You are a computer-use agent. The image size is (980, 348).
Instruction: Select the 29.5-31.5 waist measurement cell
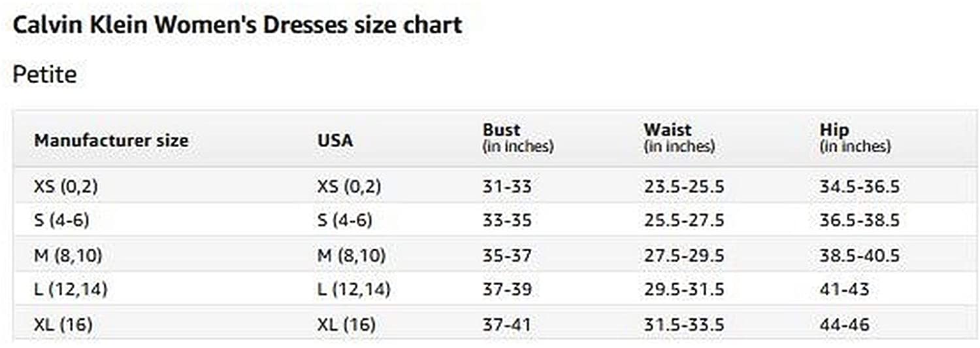pyautogui.click(x=684, y=289)
